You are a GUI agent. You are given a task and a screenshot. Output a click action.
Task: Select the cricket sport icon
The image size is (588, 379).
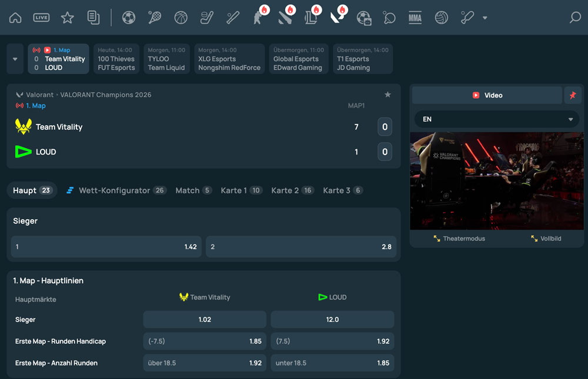(x=467, y=18)
